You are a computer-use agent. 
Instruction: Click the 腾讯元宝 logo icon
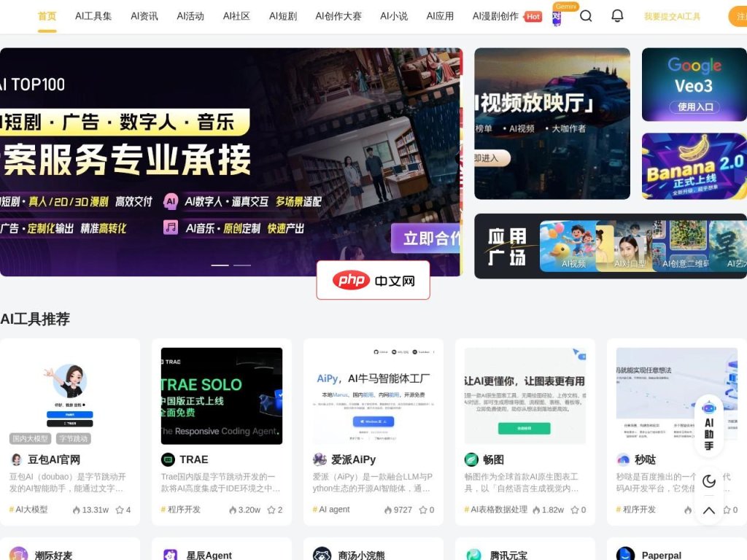tap(473, 554)
